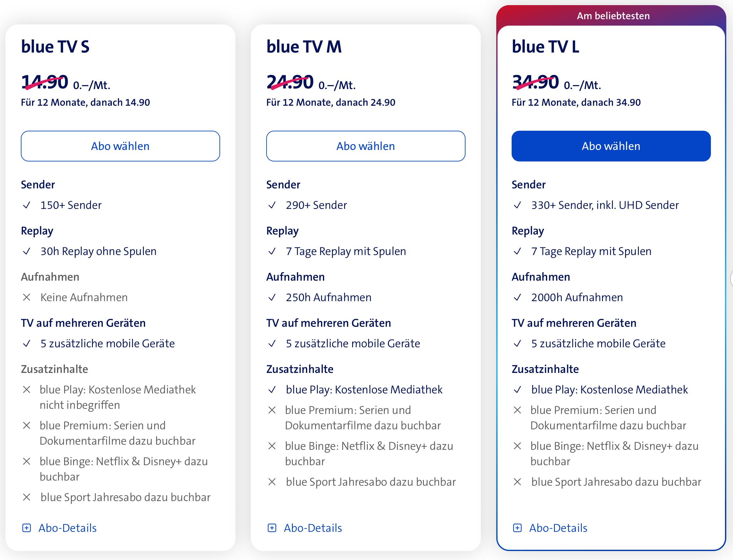Select the "blue TV M" plan title
Viewport: 733px width, 560px height.
(x=304, y=47)
